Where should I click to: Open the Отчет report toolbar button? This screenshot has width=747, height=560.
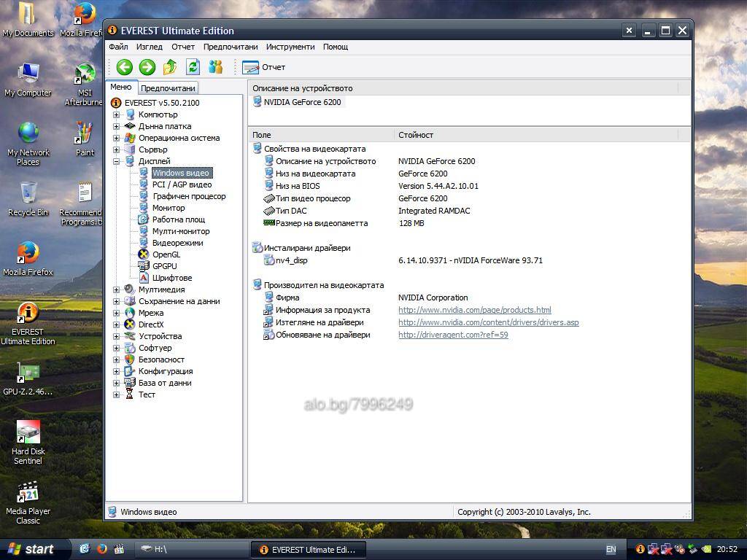[x=264, y=67]
